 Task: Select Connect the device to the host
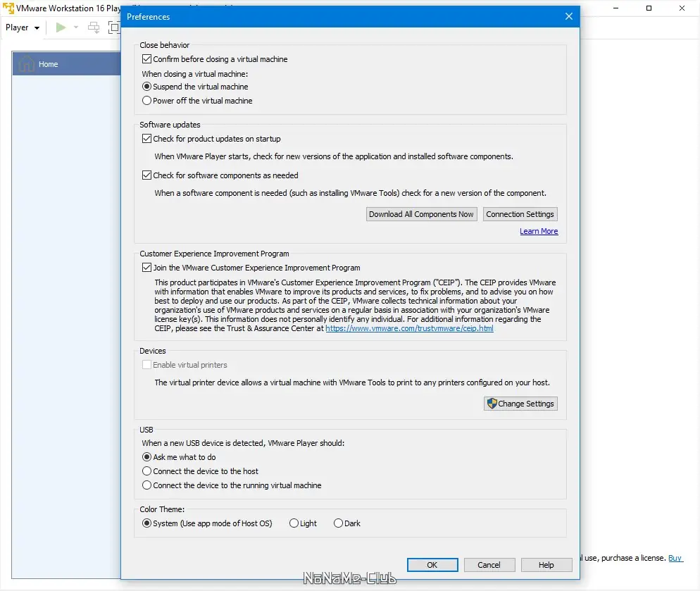pyautogui.click(x=146, y=471)
